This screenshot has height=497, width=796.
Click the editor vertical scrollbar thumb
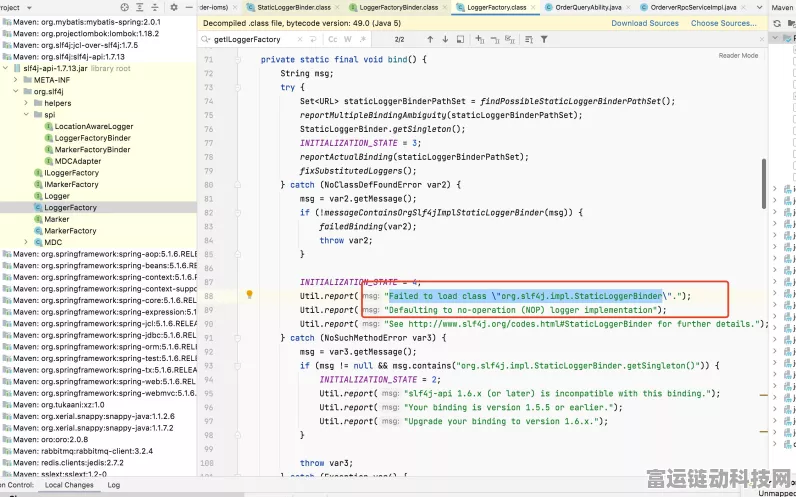[764, 183]
